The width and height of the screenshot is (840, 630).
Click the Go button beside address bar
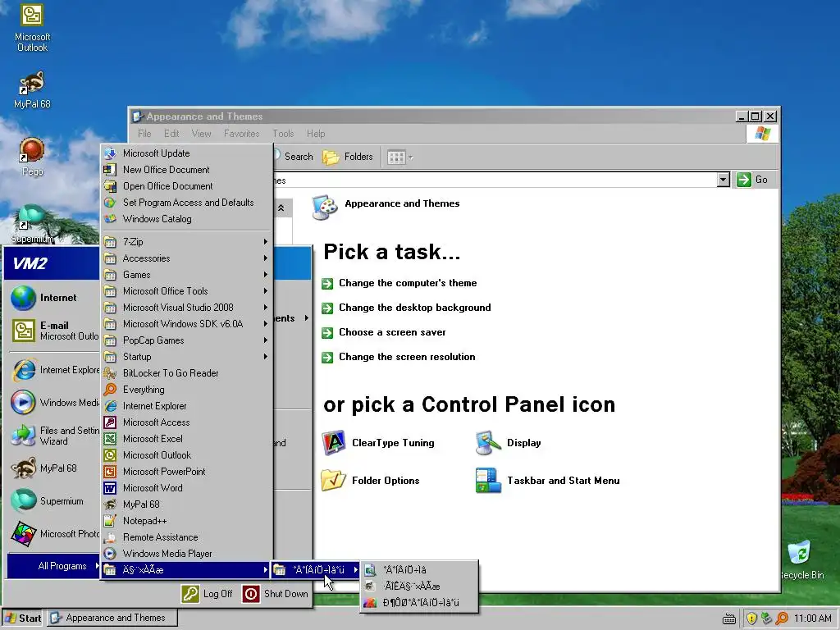tap(753, 180)
